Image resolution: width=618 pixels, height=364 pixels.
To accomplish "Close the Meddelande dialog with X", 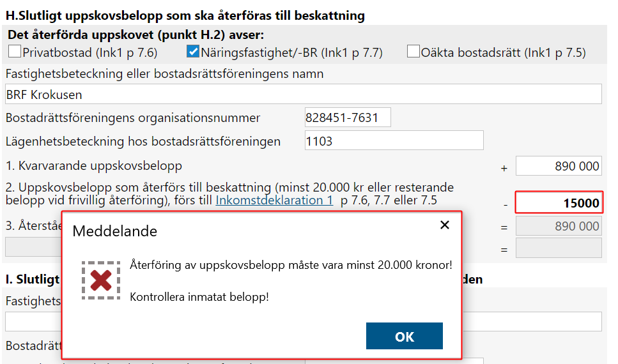I will [x=445, y=225].
